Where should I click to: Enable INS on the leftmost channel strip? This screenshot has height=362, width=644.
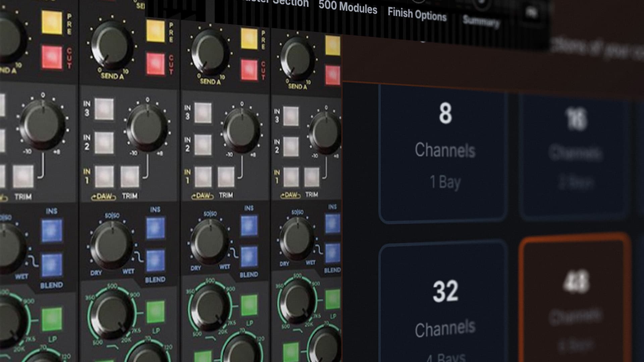pyautogui.click(x=52, y=231)
